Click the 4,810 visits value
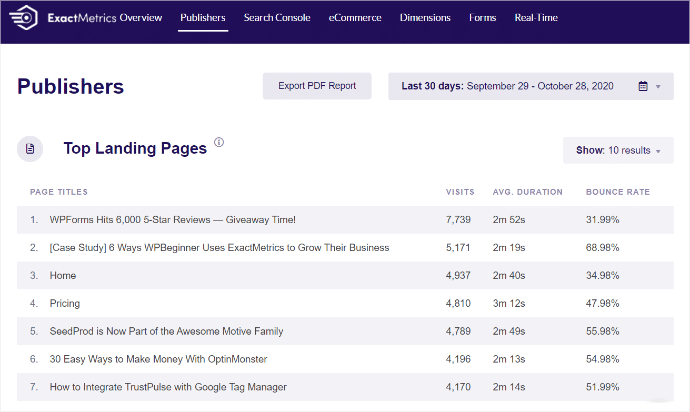Viewport: 690px width, 412px height. [458, 303]
